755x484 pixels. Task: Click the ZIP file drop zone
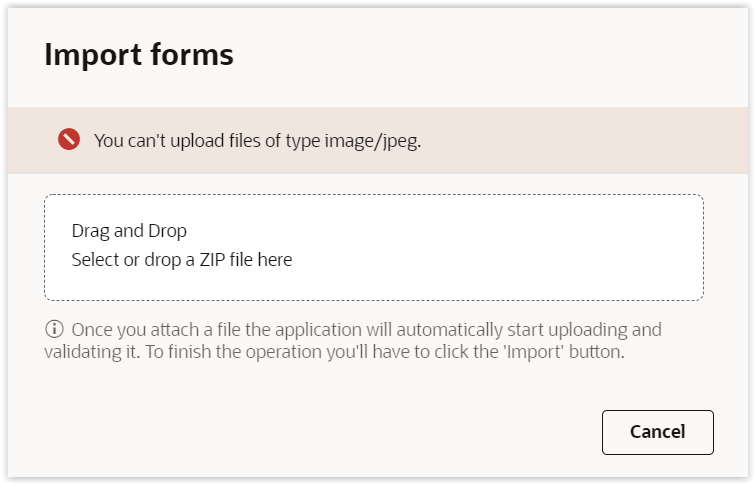[373, 247]
